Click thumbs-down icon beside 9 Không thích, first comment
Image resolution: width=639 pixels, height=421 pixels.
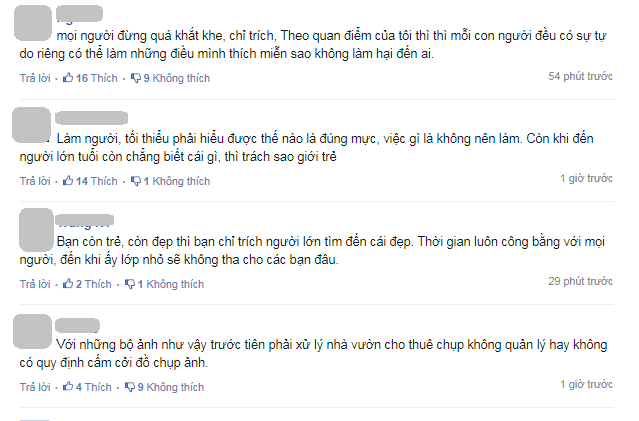(136, 78)
